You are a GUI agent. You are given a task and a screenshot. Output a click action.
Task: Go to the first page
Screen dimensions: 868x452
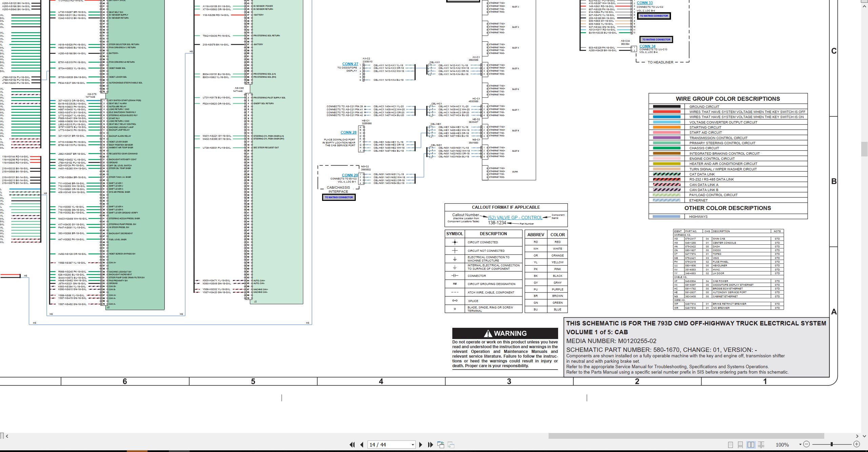pyautogui.click(x=352, y=445)
